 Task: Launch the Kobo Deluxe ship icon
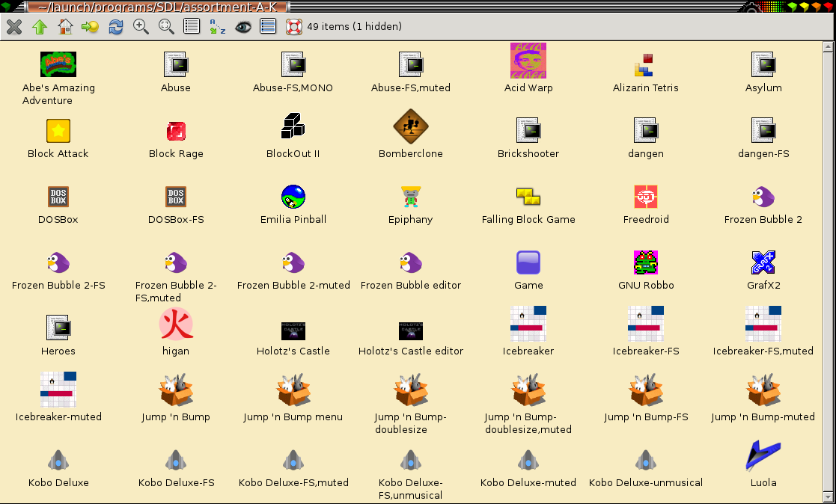(x=58, y=461)
